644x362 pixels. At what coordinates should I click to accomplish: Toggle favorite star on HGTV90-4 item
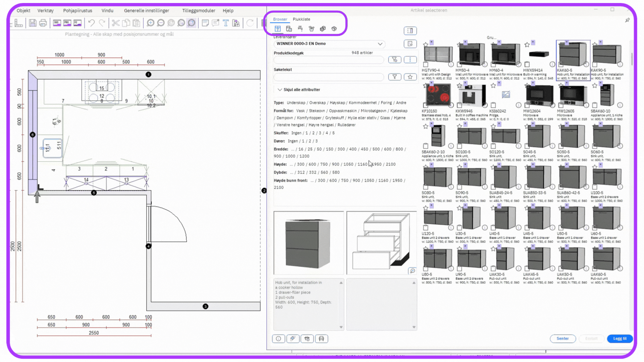coord(426,45)
